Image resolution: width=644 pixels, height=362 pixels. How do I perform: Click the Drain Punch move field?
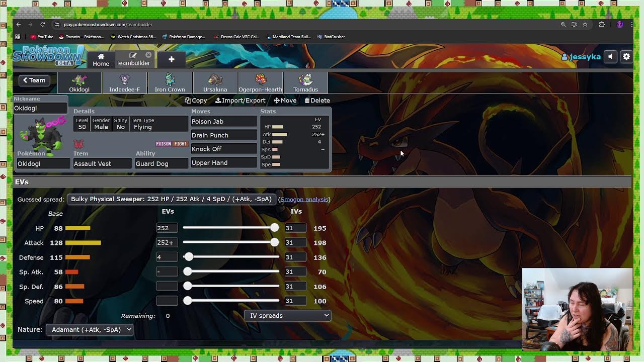pyautogui.click(x=224, y=135)
